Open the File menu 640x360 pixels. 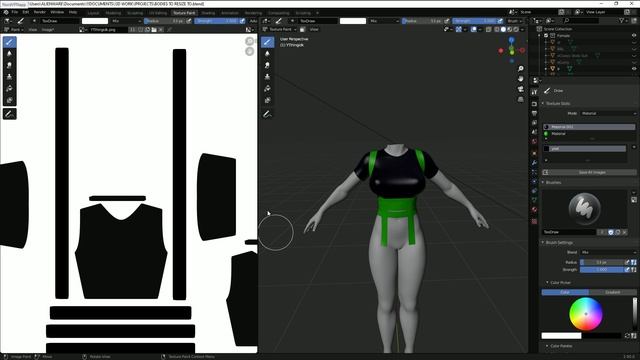[x=15, y=12]
